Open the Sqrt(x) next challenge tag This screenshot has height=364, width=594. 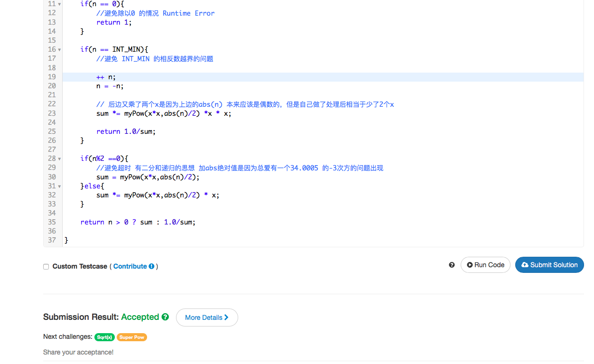tap(104, 337)
